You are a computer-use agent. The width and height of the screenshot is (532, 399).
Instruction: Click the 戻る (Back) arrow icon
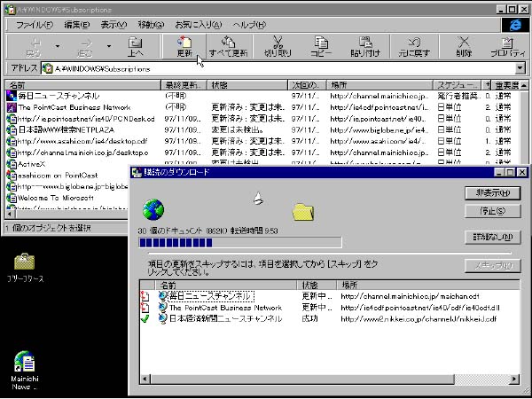(x=35, y=43)
